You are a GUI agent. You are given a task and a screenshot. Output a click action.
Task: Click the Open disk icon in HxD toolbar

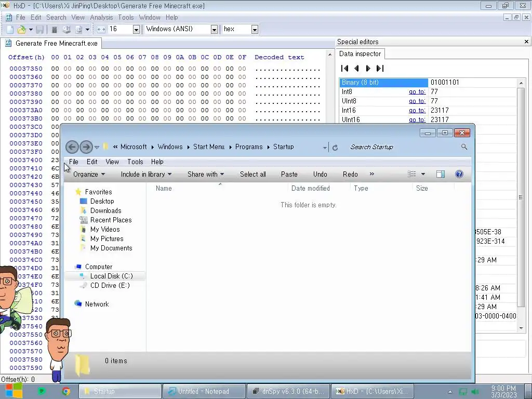tap(66, 30)
